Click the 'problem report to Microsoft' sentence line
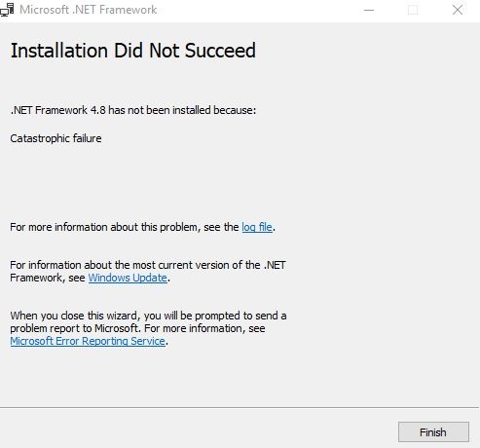Viewport: 480px width, 448px height. point(137,328)
